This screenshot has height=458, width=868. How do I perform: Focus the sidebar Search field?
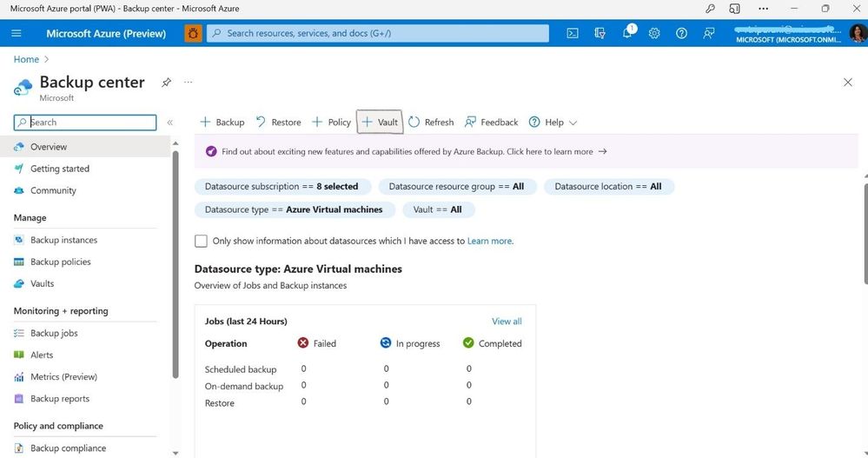(x=85, y=123)
